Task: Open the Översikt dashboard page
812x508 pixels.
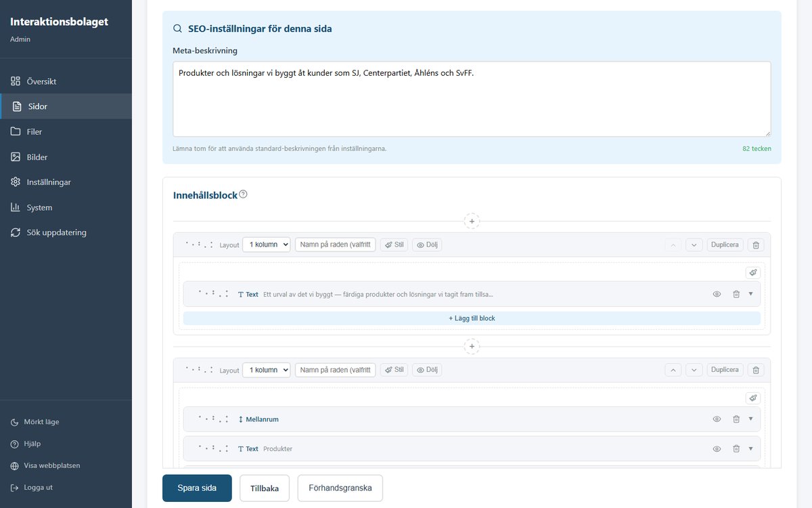Action: tap(66, 81)
